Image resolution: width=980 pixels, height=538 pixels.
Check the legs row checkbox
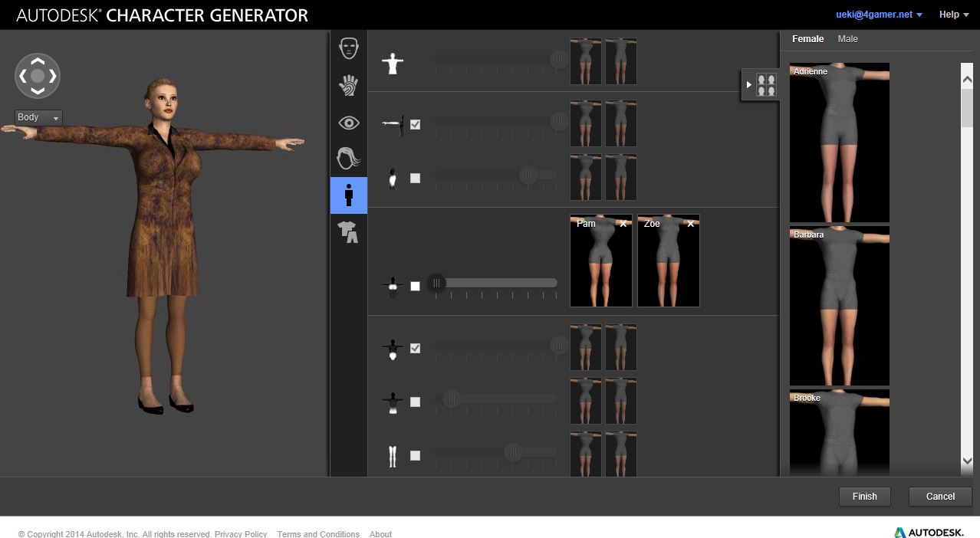[x=415, y=455]
